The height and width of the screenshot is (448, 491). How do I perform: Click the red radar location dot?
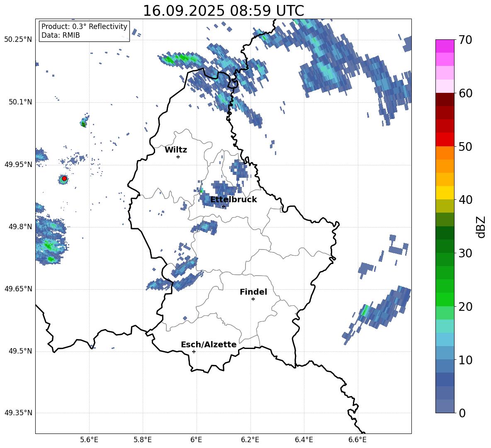64,179
